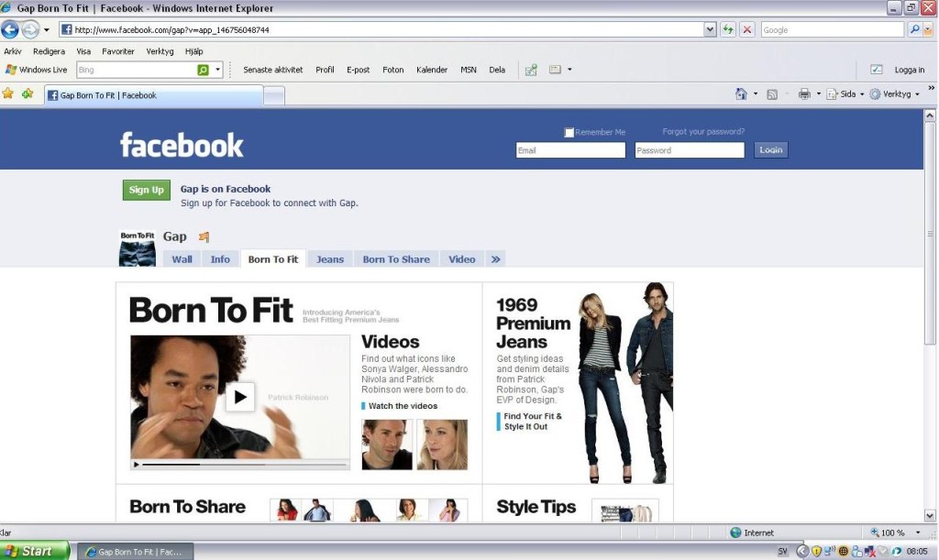
Task: Open Foton in Windows Live toolbar
Action: (392, 70)
